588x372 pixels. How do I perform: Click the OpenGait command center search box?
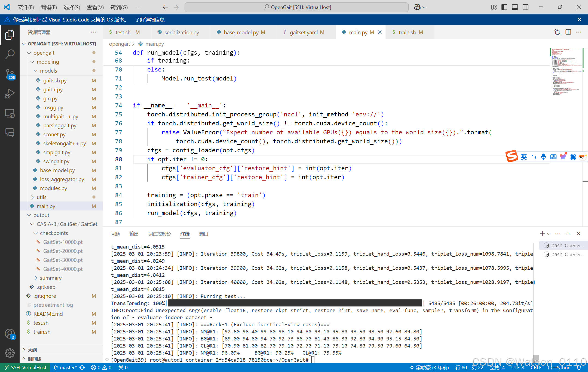297,7
